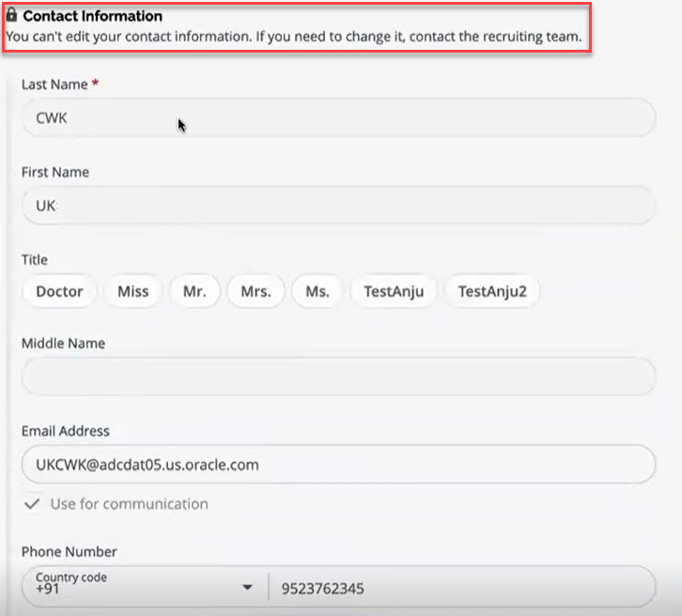Click the Middle Name label
682x616 pixels.
pos(64,344)
